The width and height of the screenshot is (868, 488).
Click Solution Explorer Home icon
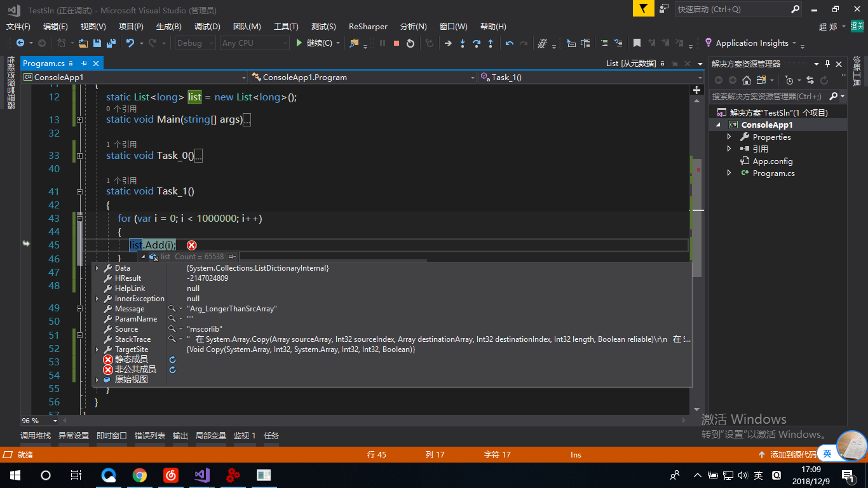coord(746,80)
